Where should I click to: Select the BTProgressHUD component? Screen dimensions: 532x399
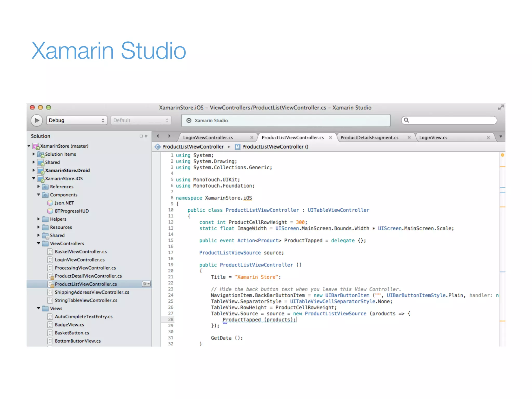72,211
